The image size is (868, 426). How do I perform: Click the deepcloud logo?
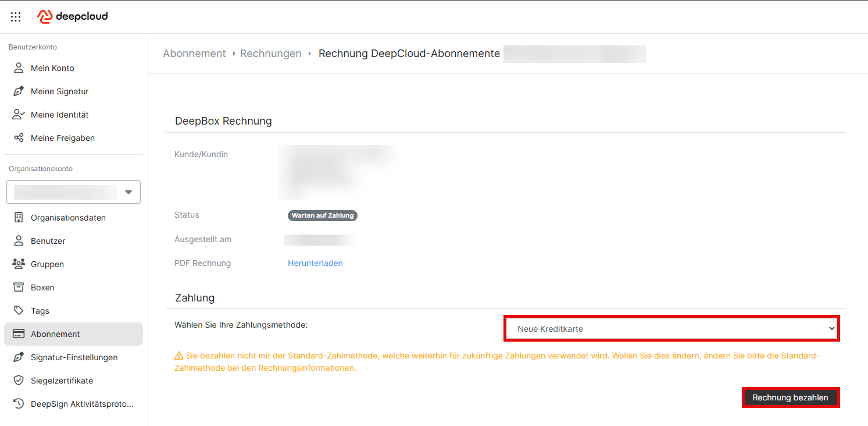73,16
